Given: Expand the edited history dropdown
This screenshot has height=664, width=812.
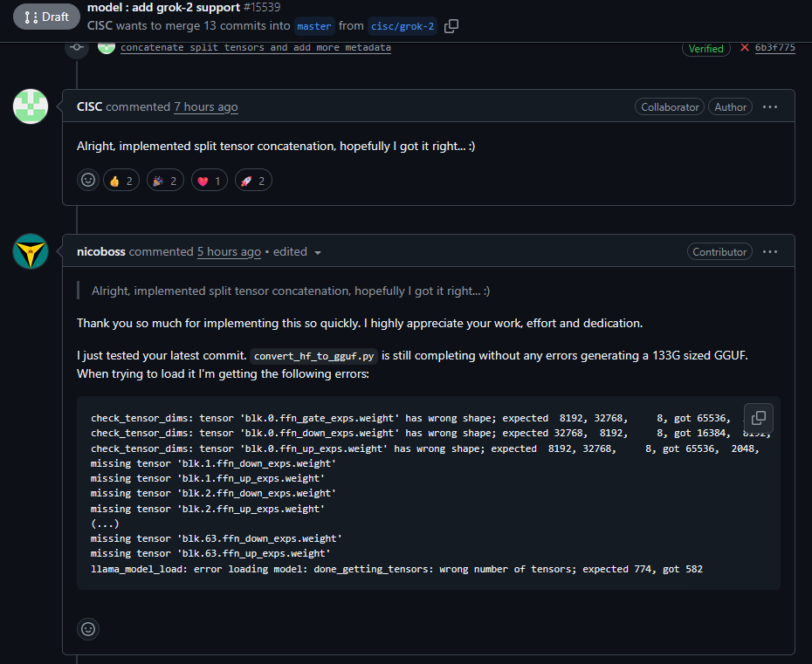Looking at the screenshot, I should coord(297,252).
